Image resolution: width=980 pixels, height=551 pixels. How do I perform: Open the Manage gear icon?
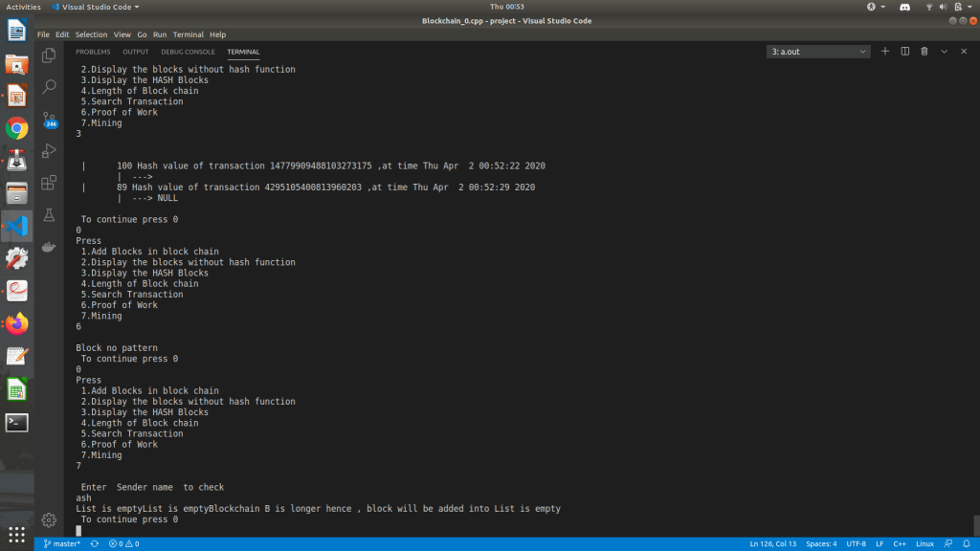point(49,519)
